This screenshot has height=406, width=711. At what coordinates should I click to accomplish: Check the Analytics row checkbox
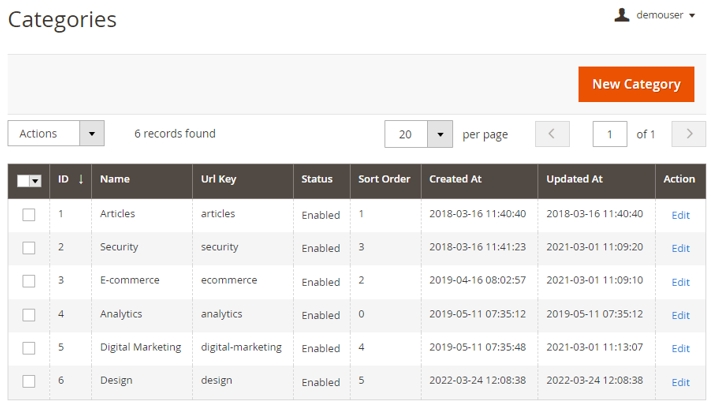[29, 314]
